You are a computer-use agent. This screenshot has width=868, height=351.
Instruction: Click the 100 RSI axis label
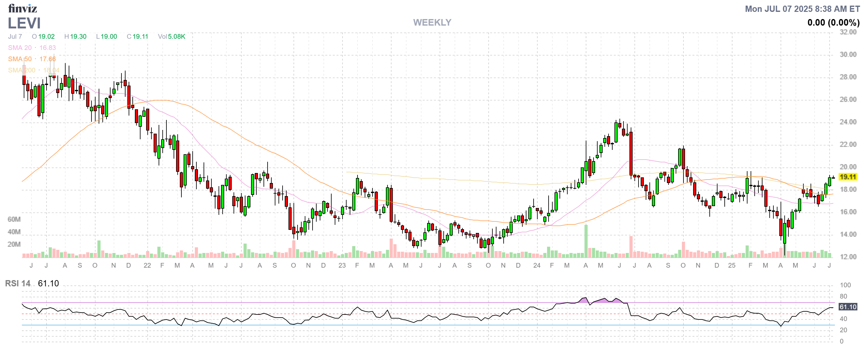846,285
